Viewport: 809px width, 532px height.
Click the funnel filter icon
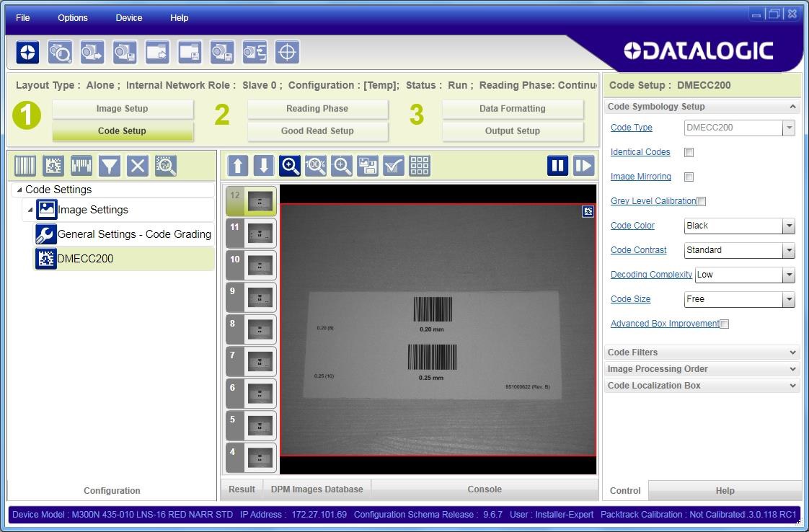pyautogui.click(x=110, y=166)
